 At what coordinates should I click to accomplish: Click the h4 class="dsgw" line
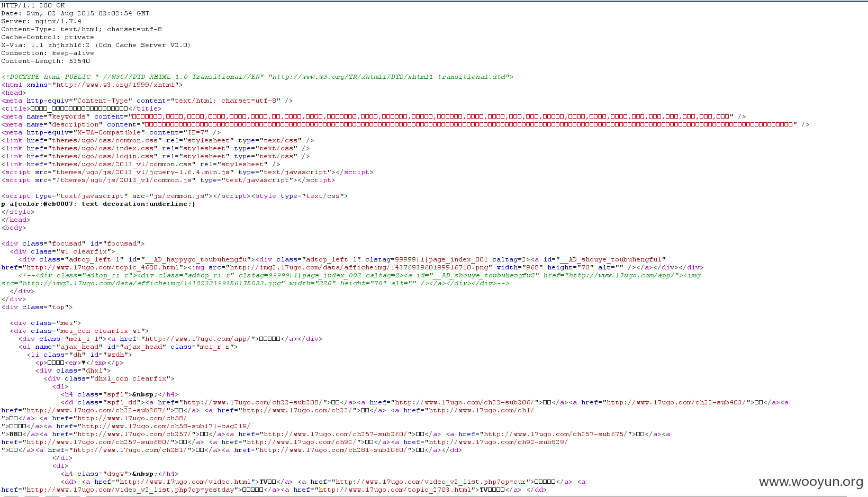click(120, 474)
